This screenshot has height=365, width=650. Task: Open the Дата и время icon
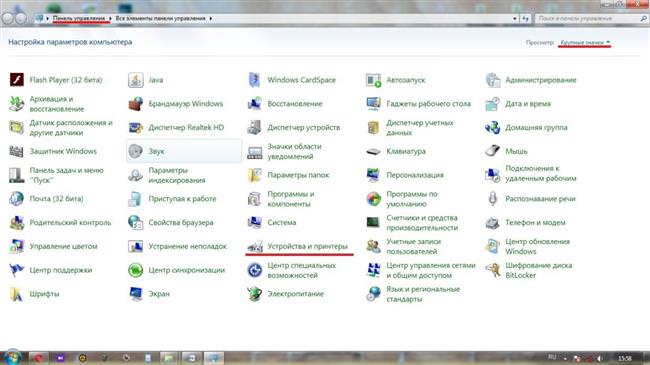pos(492,104)
